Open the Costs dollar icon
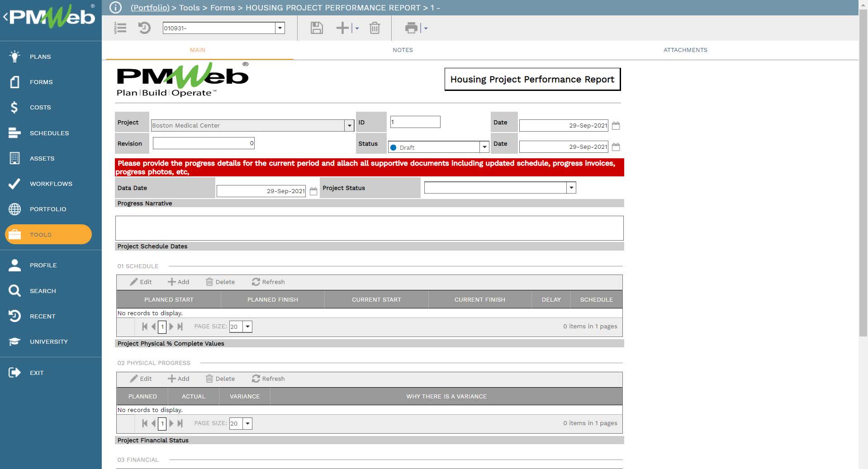Viewport: 868px width, 469px height. pyautogui.click(x=14, y=107)
